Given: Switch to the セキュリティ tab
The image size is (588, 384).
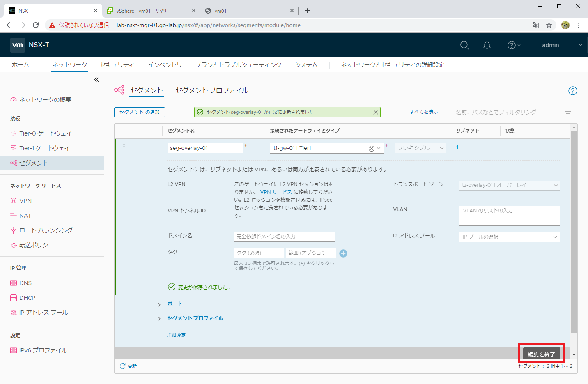Looking at the screenshot, I should [117, 65].
